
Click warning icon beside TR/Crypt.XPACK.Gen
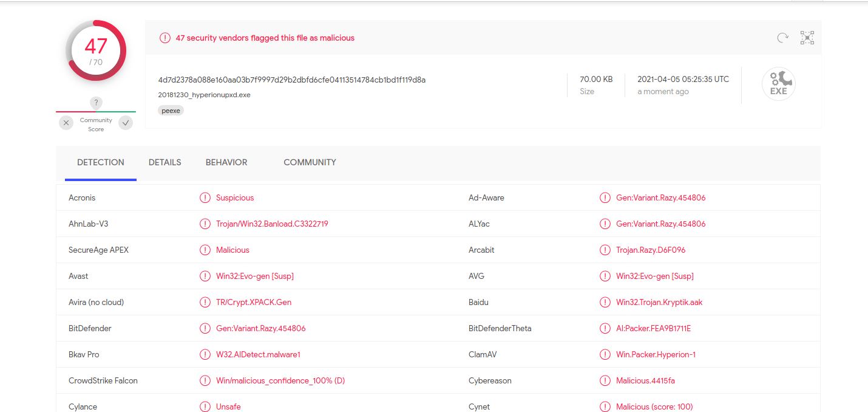pyautogui.click(x=205, y=302)
